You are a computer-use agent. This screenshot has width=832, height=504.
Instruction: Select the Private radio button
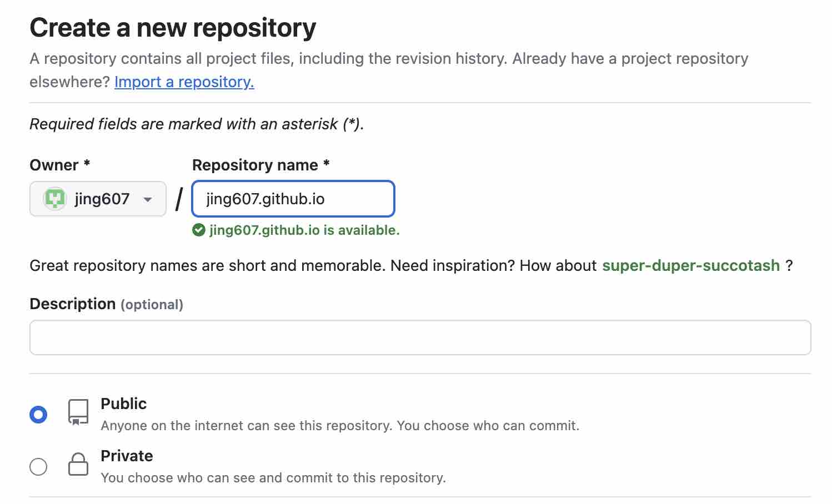[38, 466]
